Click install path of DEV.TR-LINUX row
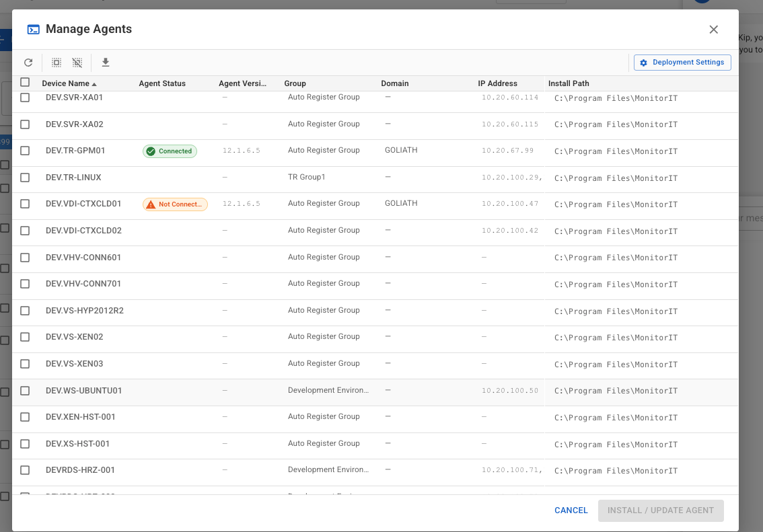 (616, 178)
